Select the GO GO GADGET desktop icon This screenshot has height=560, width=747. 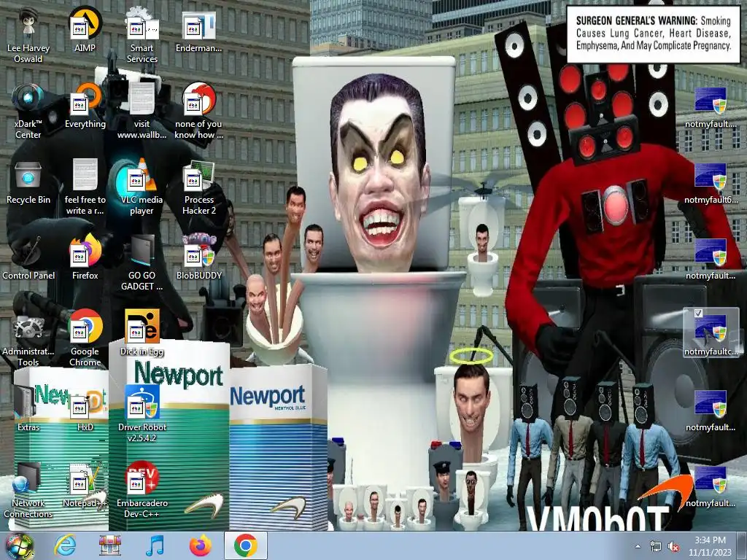[x=142, y=262]
